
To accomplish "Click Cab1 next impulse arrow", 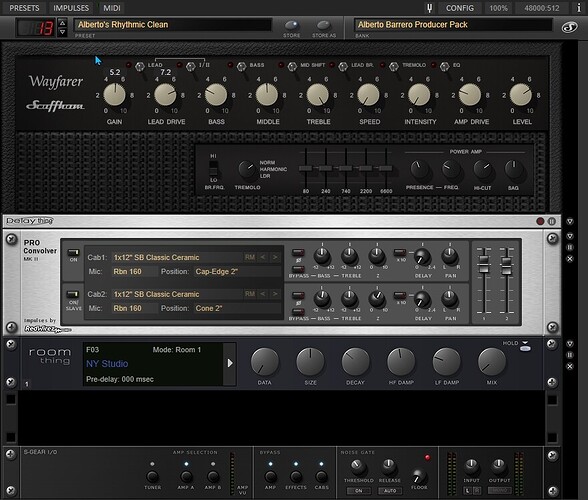I will [x=275, y=257].
